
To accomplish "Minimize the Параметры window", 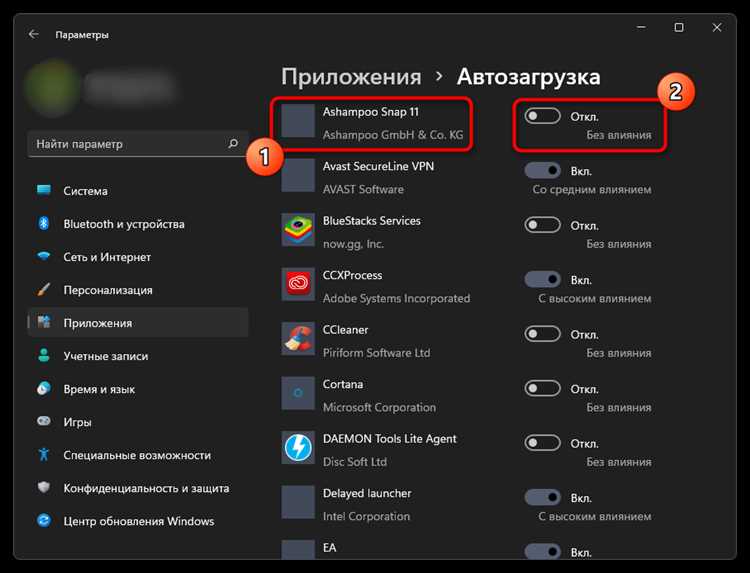I will 641,27.
